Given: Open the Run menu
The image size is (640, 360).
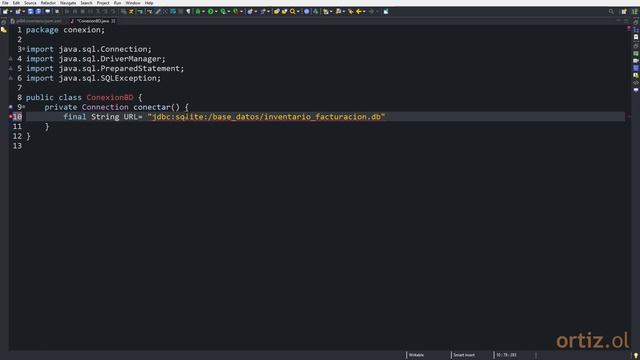Looking at the screenshot, I should coord(118,3).
